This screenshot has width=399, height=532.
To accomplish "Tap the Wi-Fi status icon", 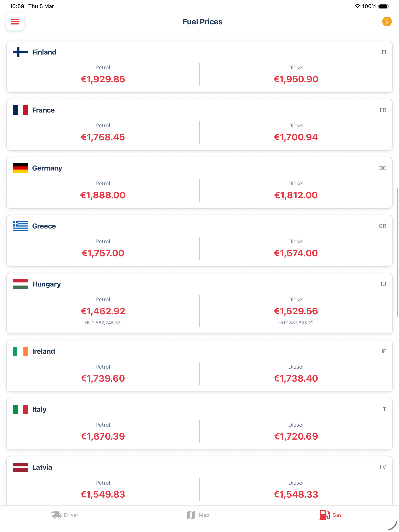I will click(x=357, y=6).
